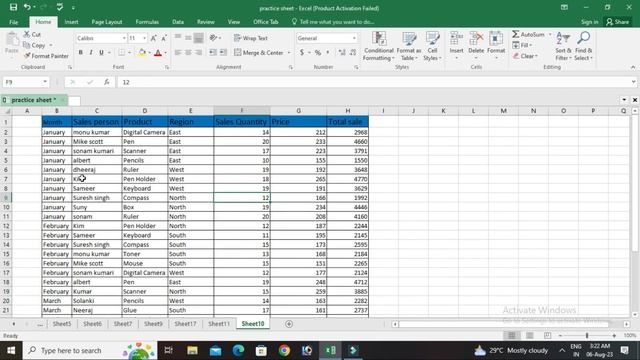Switch to the Page Layout tab
The image size is (640, 360).
107,22
